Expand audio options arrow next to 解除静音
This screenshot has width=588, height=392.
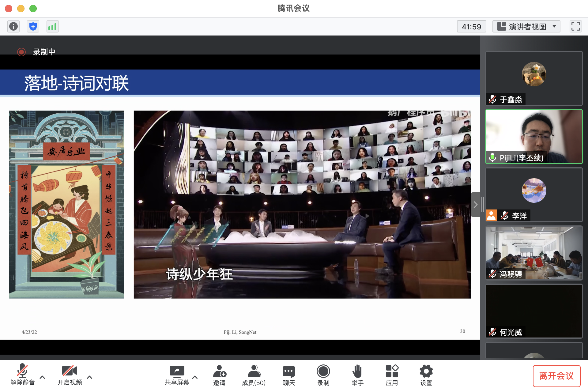coord(43,377)
